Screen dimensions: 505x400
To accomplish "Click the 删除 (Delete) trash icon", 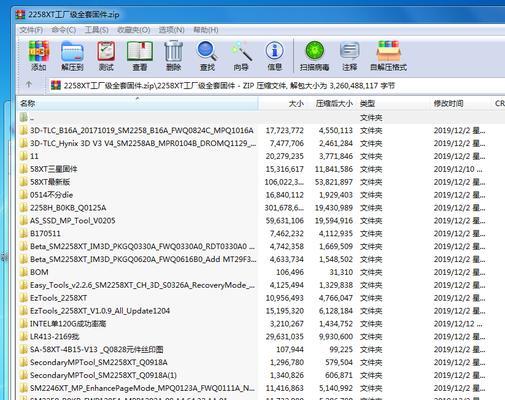I will click(174, 55).
